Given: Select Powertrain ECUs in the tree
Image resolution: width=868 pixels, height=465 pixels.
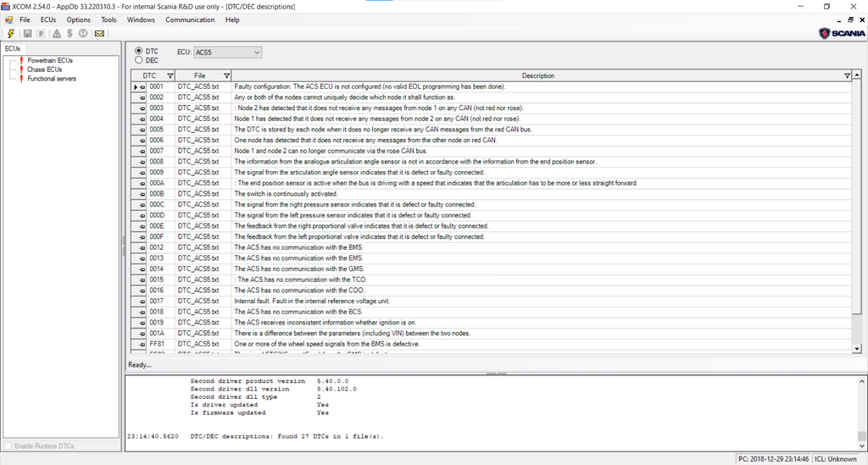Looking at the screenshot, I should [50, 61].
